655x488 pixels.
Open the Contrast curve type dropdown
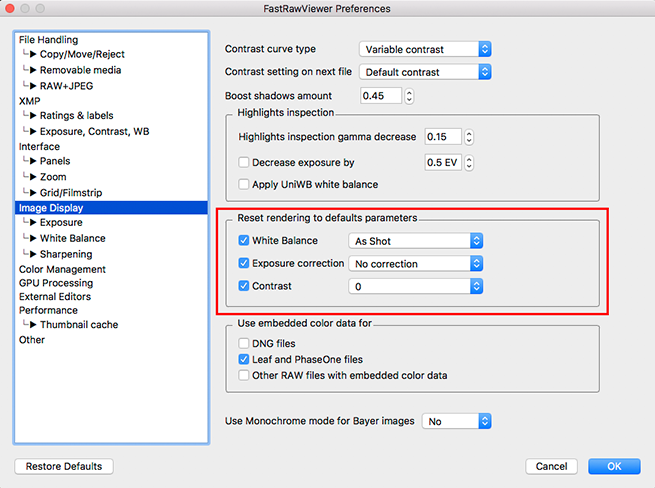coord(424,48)
